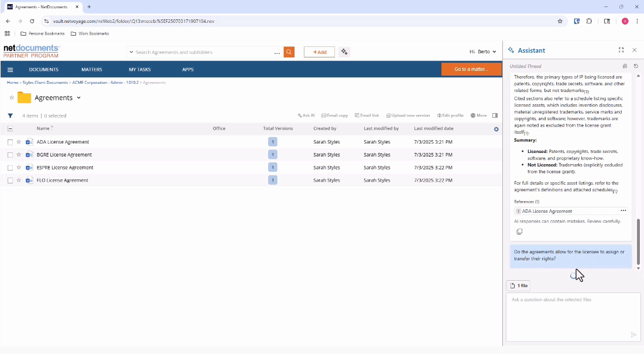
Task: Click the orange search magnifier button
Action: pos(289,52)
